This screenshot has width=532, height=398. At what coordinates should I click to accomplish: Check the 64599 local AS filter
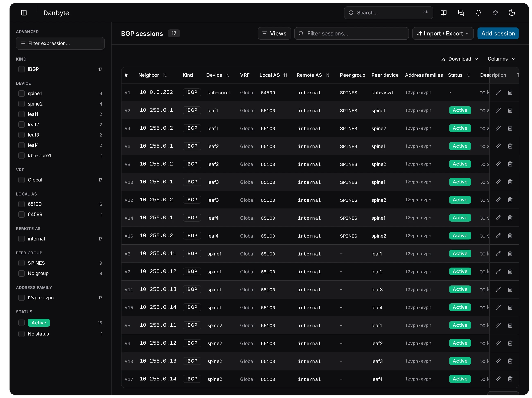(x=21, y=215)
